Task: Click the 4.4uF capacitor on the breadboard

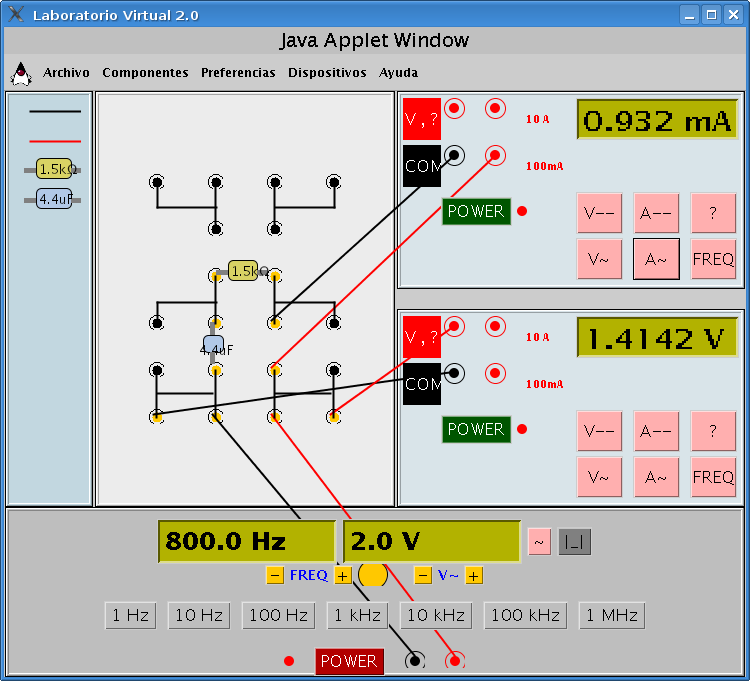Action: [x=213, y=346]
